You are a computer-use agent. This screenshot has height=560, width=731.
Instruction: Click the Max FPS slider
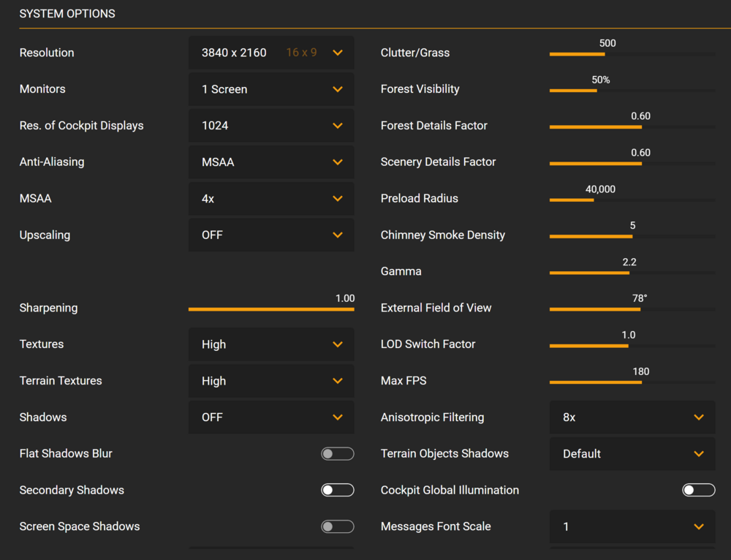click(632, 382)
